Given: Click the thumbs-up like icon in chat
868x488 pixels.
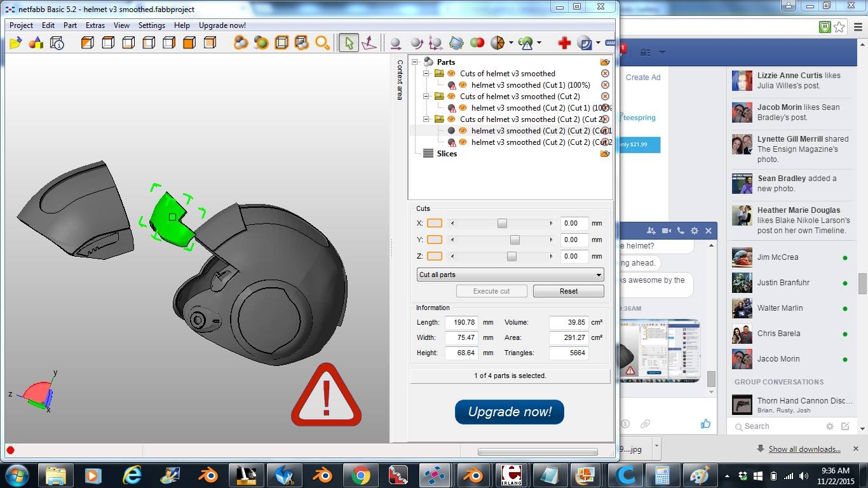Looking at the screenshot, I should pyautogui.click(x=705, y=424).
